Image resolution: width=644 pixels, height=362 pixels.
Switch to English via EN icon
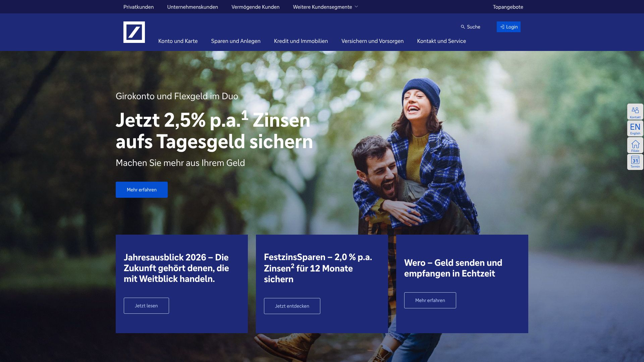(635, 128)
